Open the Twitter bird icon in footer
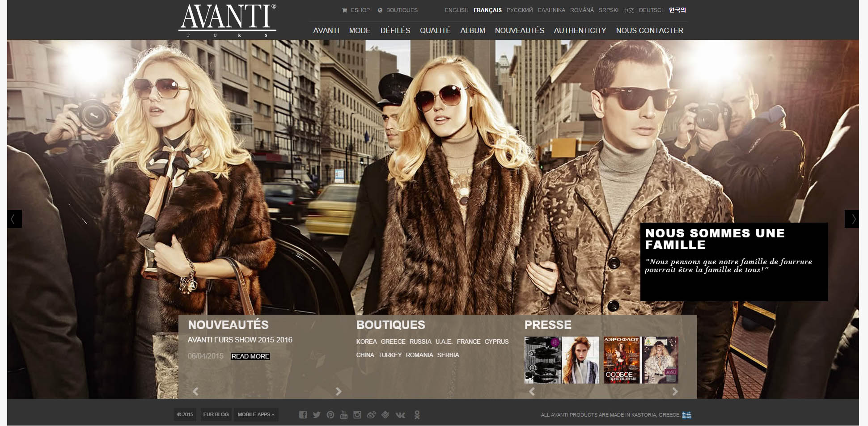The width and height of the screenshot is (868, 426). click(317, 415)
